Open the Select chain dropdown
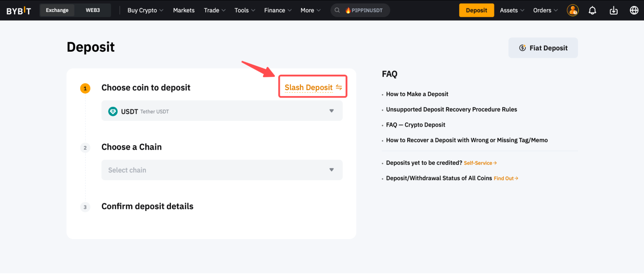Screen dimensions: 644x274 [222, 170]
